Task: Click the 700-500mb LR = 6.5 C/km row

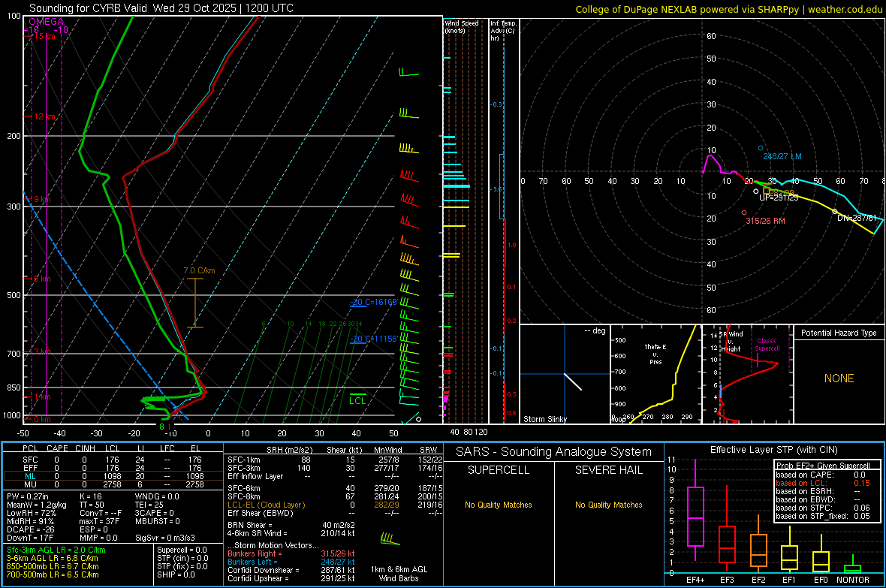Action: coord(53,574)
